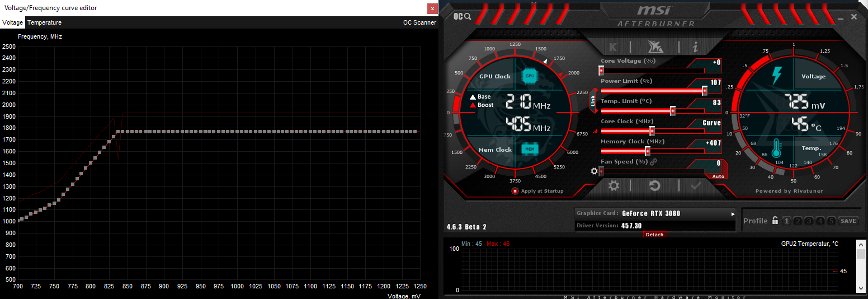Toggle the profile lock padlock icon
Image resolution: width=868 pixels, height=299 pixels.
tap(775, 221)
